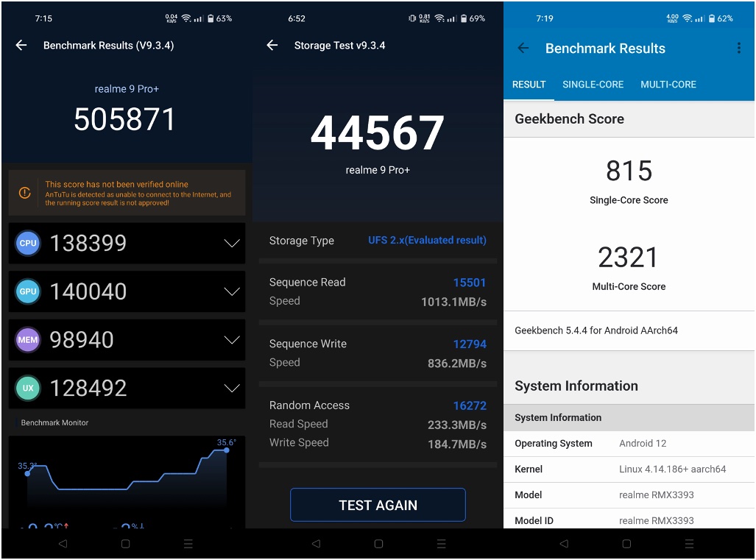Viewport: 756px width, 560px height.
Task: Tap the MEM score badge icon
Action: [28, 340]
